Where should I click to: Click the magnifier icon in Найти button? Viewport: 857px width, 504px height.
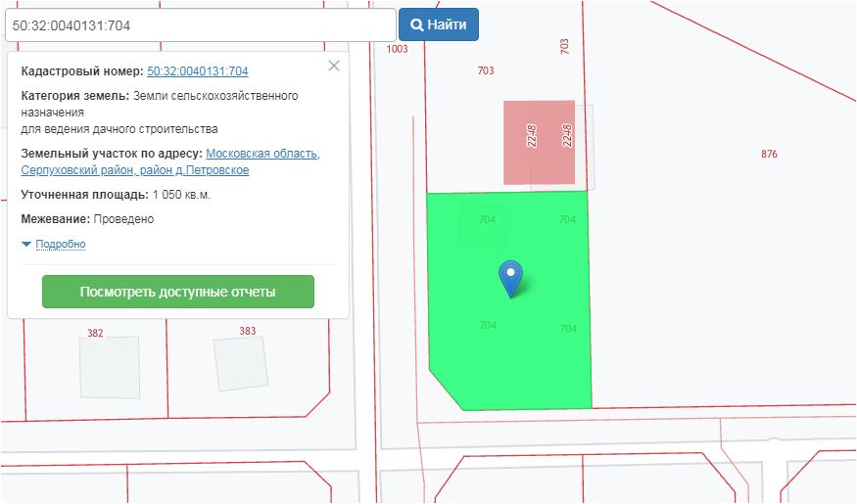[x=416, y=25]
